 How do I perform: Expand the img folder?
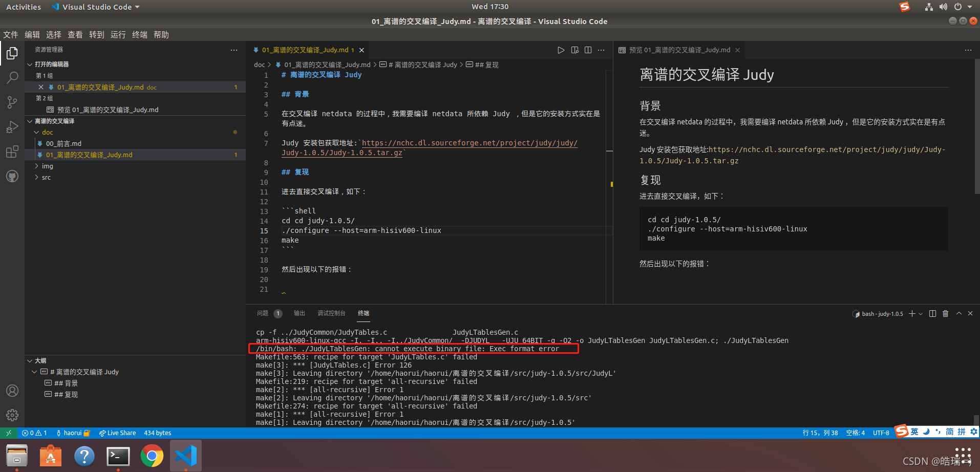(135, 166)
